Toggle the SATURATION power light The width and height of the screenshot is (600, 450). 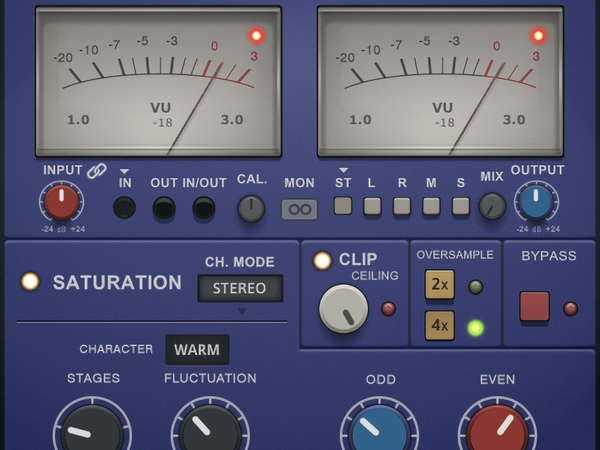click(30, 282)
